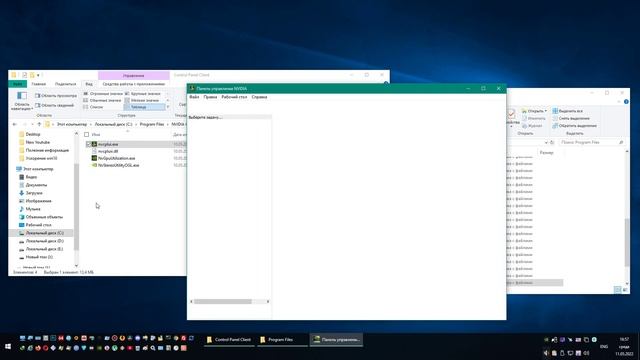Open the Рабочий стол menu in NVIDIA panel
This screenshot has width=640, height=360.
[x=234, y=97]
